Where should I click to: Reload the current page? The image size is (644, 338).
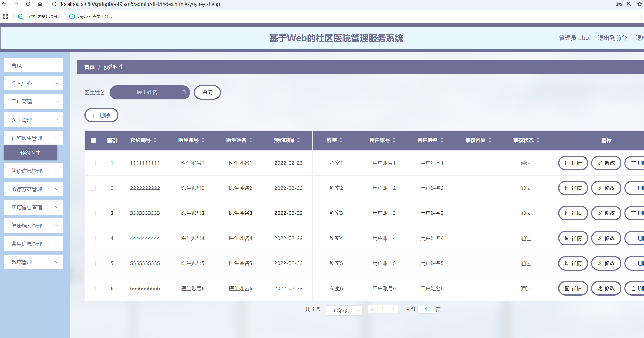[x=28, y=4]
